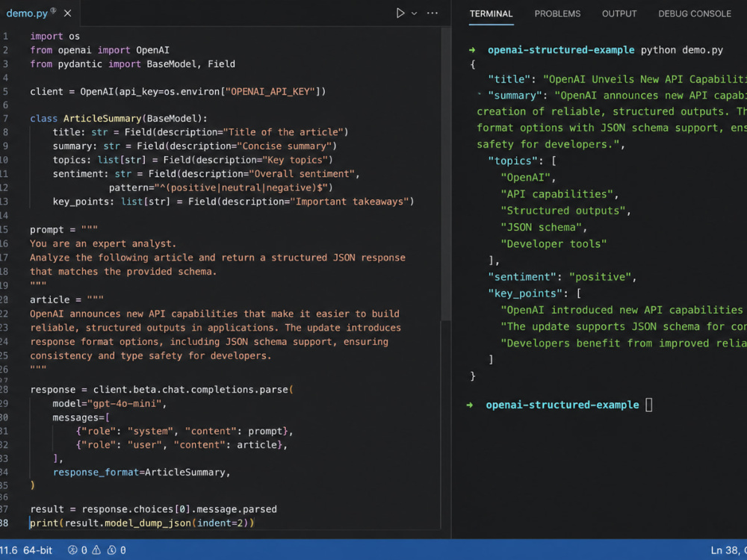Click "API capabilities" topic in terminal

557,194
